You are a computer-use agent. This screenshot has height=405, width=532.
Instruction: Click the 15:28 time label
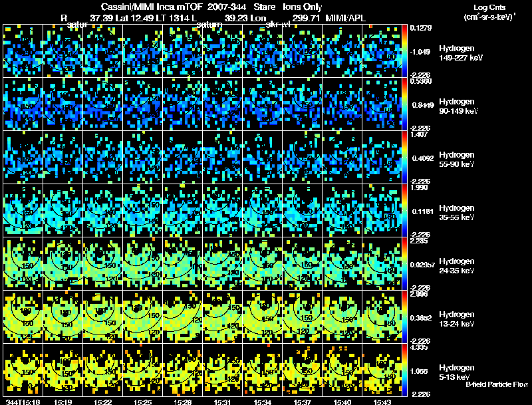point(182,402)
